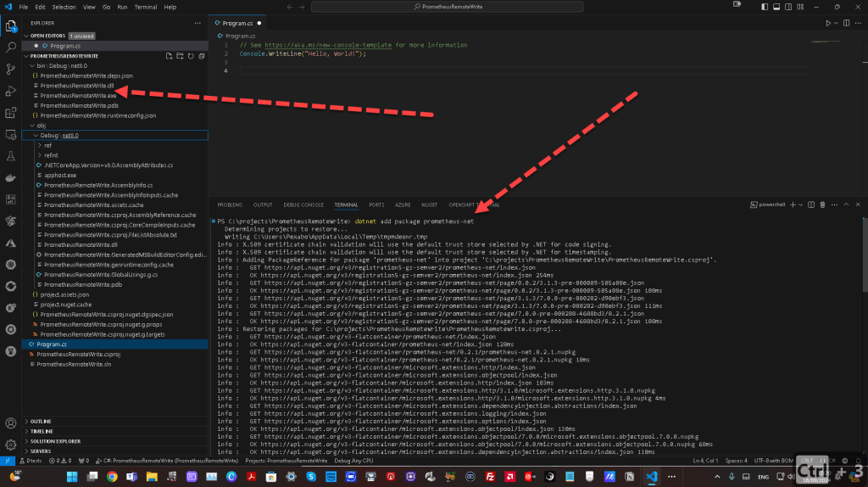The width and height of the screenshot is (868, 487).
Task: Click the Ln 4, Col 1 status
Action: (x=705, y=461)
